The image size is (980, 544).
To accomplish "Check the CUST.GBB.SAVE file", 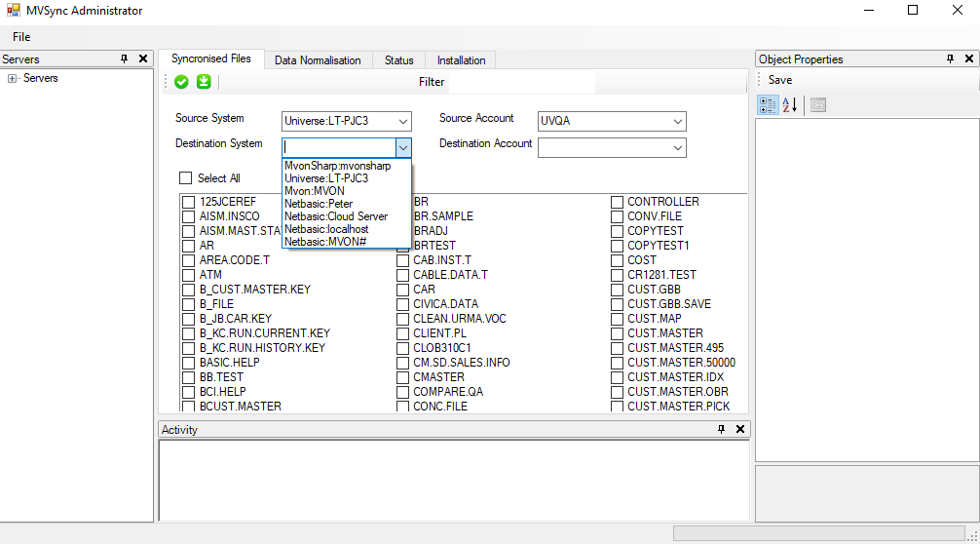I will 617,304.
